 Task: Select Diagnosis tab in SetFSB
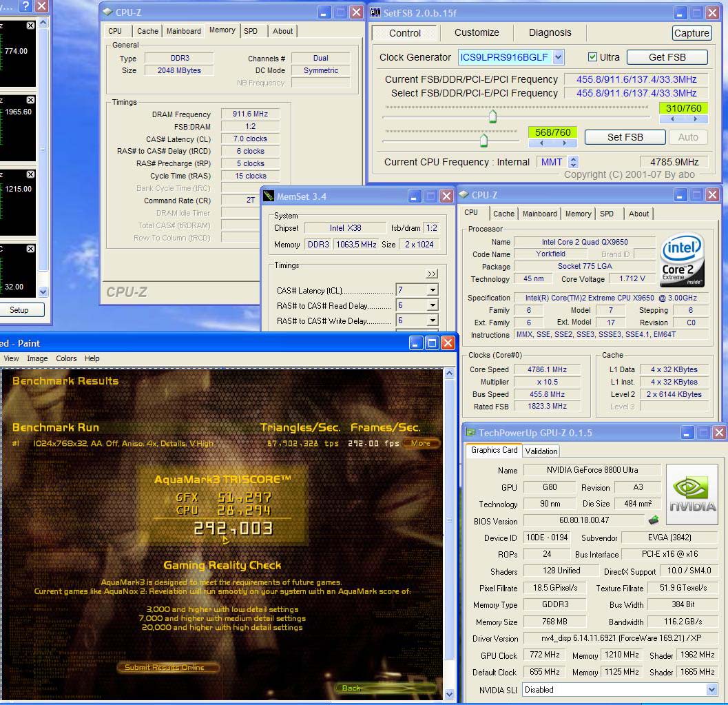coord(550,32)
